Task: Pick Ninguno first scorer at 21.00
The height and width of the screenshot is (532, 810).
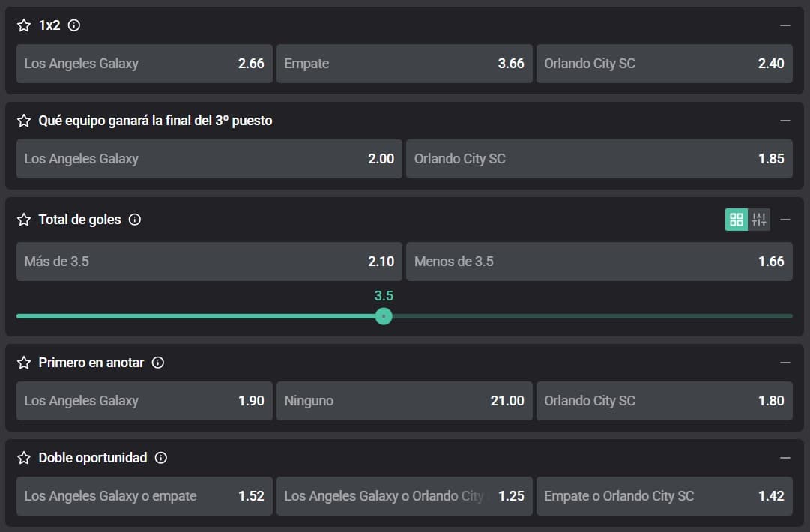Action: click(404, 401)
